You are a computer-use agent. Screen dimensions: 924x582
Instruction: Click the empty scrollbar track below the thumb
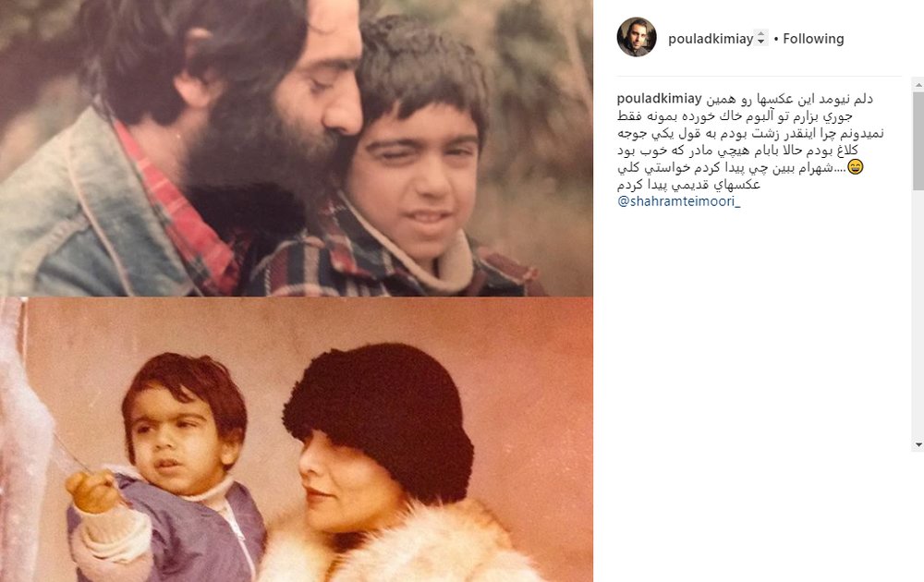(x=918, y=312)
